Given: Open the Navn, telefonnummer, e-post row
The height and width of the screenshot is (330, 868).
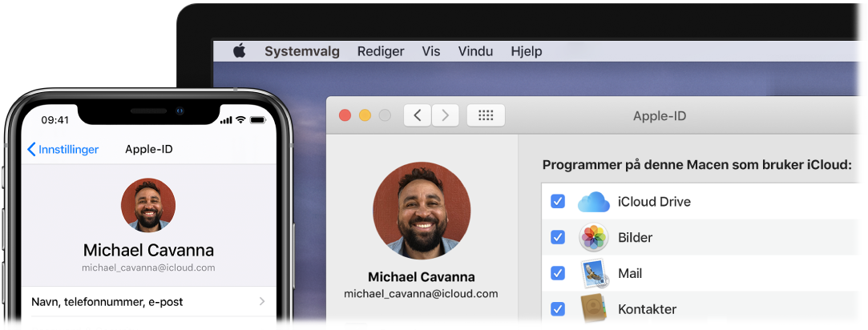Looking at the screenshot, I should tap(147, 302).
